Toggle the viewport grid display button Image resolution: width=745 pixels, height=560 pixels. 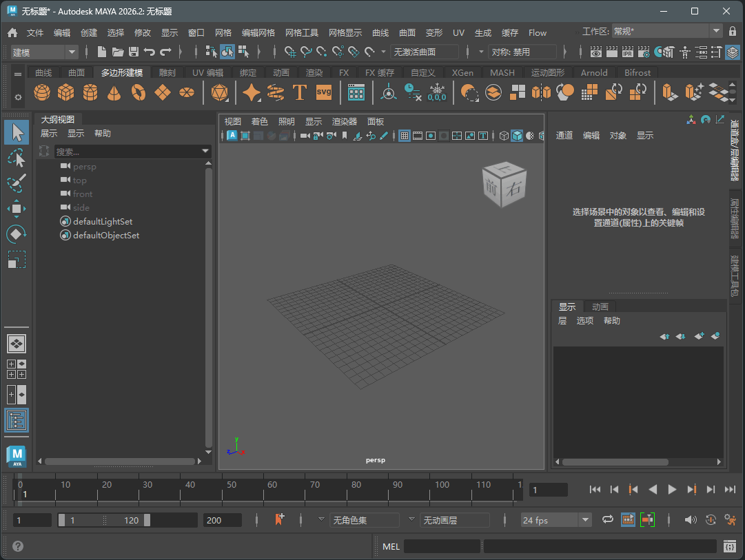[x=405, y=136]
